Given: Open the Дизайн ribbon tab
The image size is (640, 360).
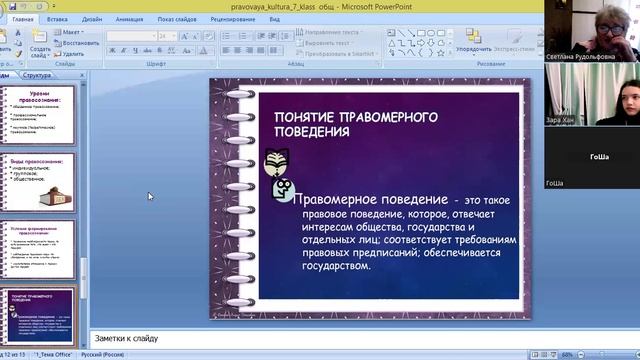Looking at the screenshot, I should click(x=92, y=19).
